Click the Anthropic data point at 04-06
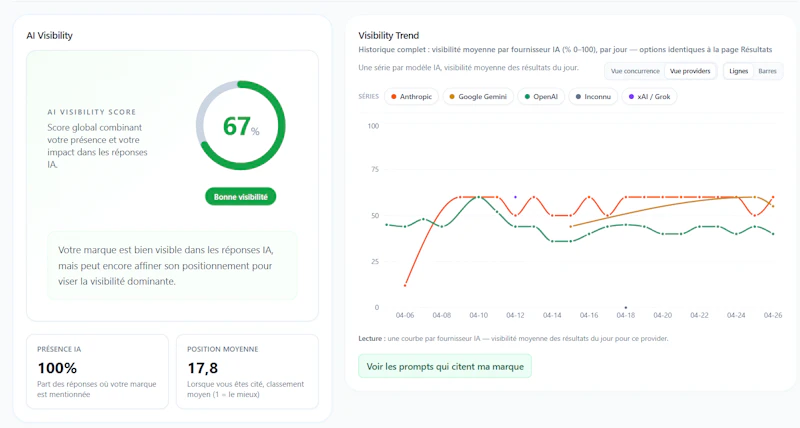800x428 pixels. click(405, 285)
